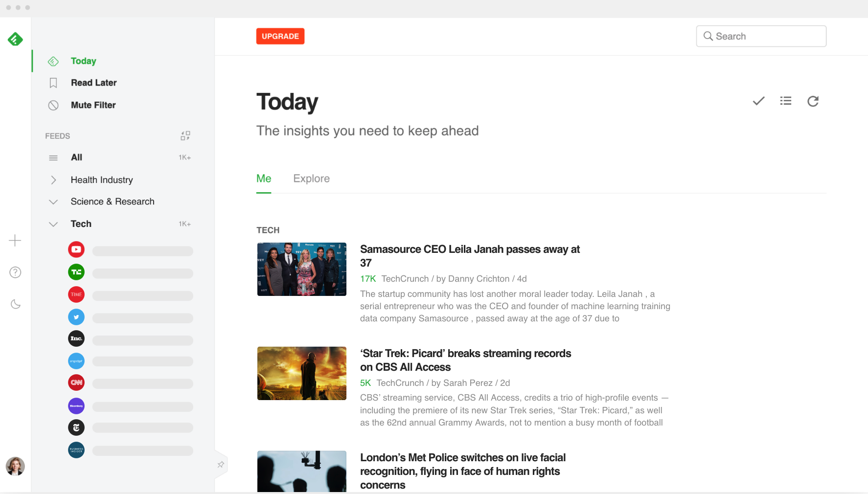Open the TechCrunch feed source
The image size is (868, 494).
coord(76,272)
